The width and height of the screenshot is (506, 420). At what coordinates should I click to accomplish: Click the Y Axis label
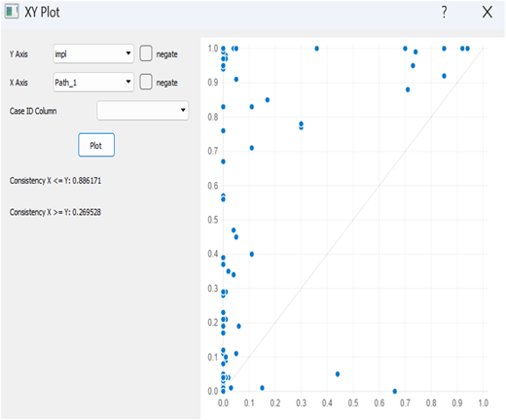18,54
